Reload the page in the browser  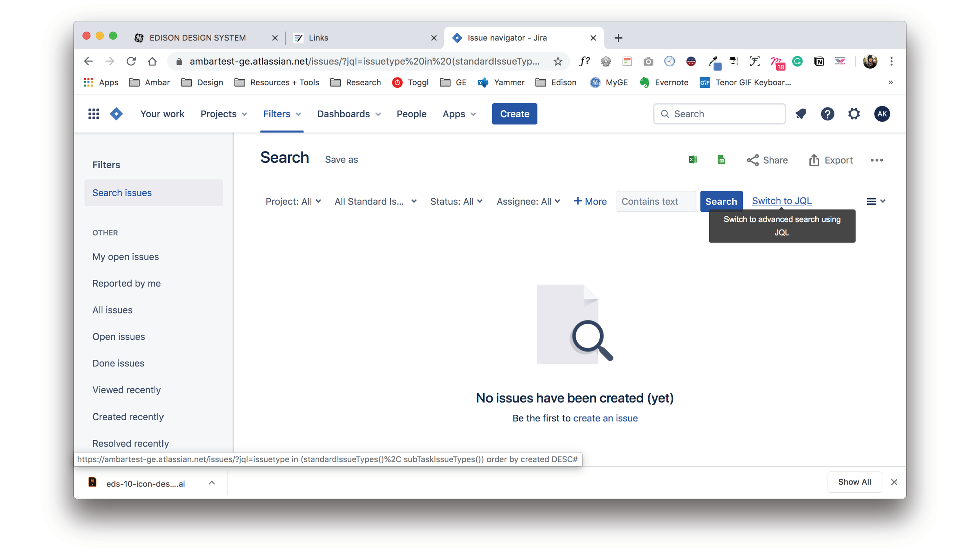click(131, 61)
